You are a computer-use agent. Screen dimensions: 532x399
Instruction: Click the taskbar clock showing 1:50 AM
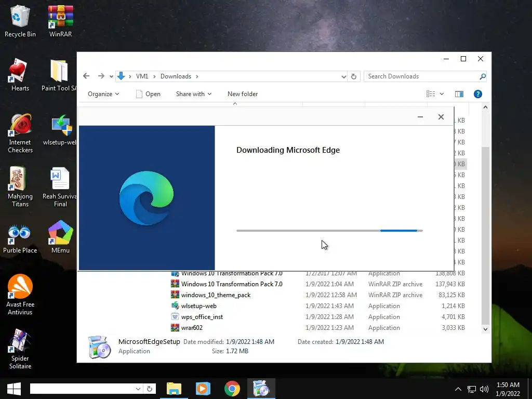point(508,385)
